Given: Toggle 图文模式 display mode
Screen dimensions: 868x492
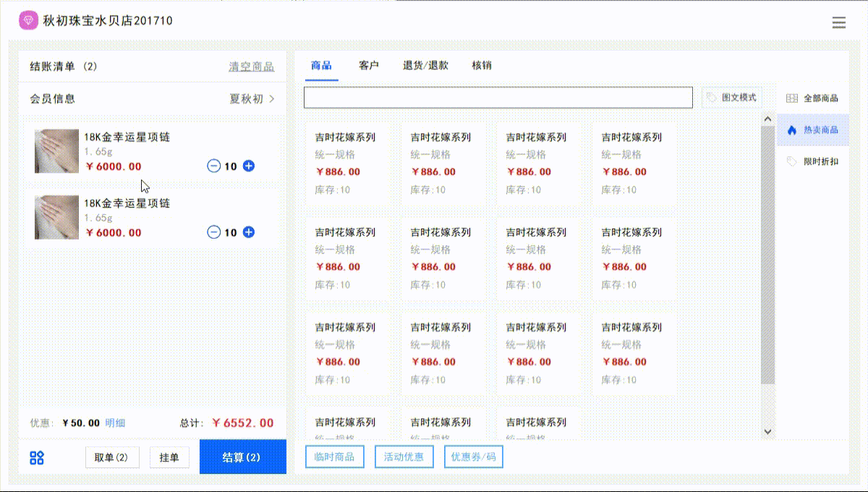Looking at the screenshot, I should click(731, 98).
